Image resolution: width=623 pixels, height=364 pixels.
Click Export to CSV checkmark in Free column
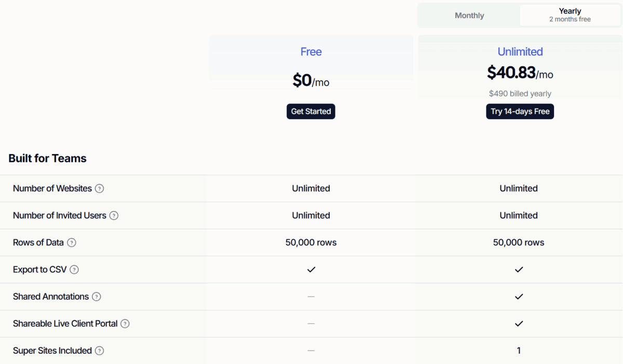(311, 270)
